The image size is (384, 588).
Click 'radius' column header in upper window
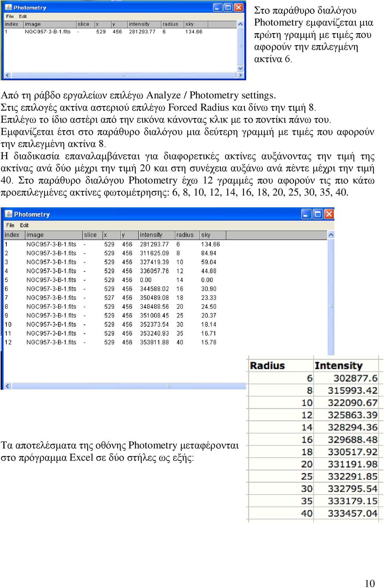click(172, 24)
